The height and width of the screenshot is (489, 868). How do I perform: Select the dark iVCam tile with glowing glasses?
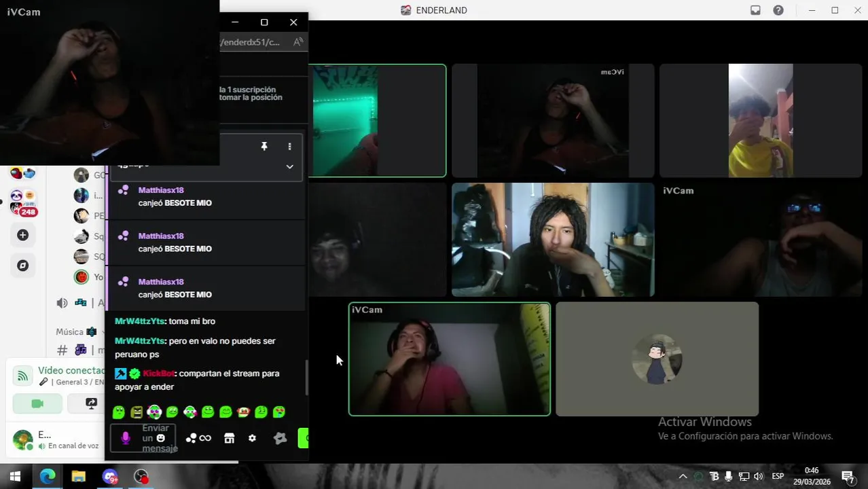pyautogui.click(x=761, y=240)
